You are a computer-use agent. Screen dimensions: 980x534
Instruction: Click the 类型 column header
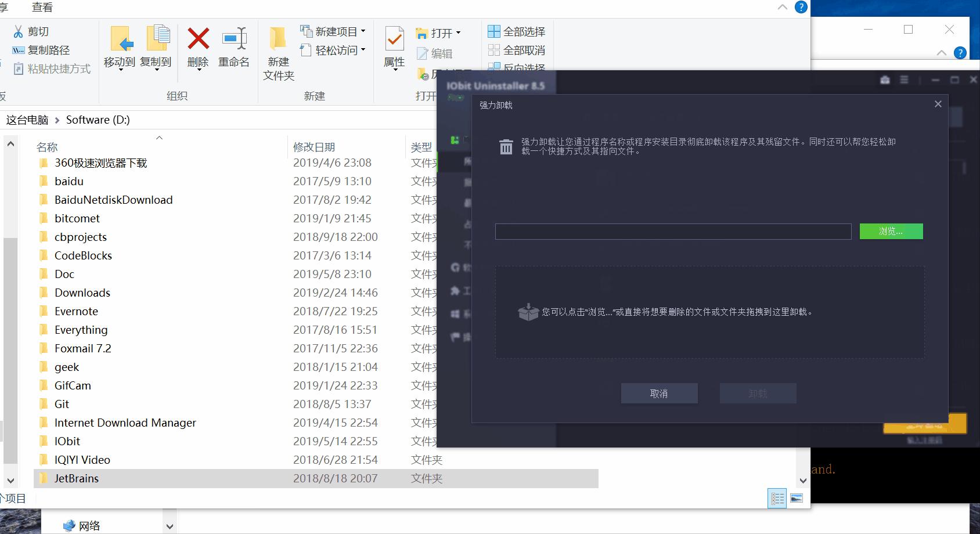[421, 147]
